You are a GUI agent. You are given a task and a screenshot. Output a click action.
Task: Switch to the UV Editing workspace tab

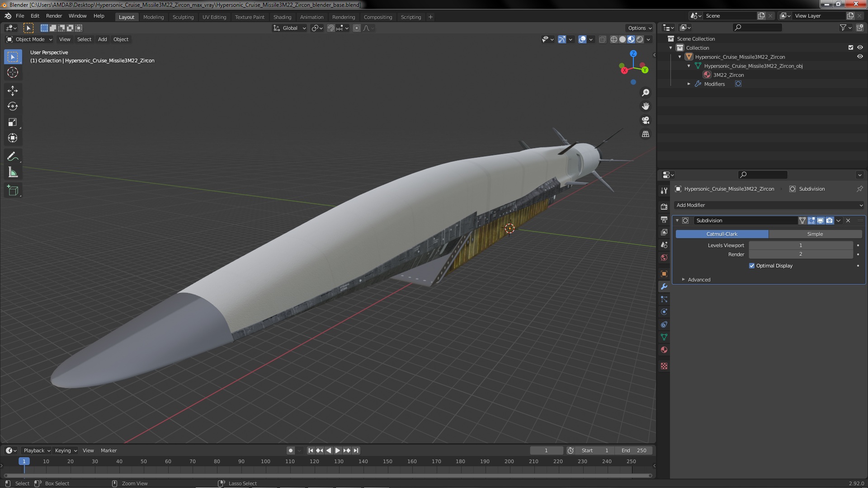(x=214, y=17)
